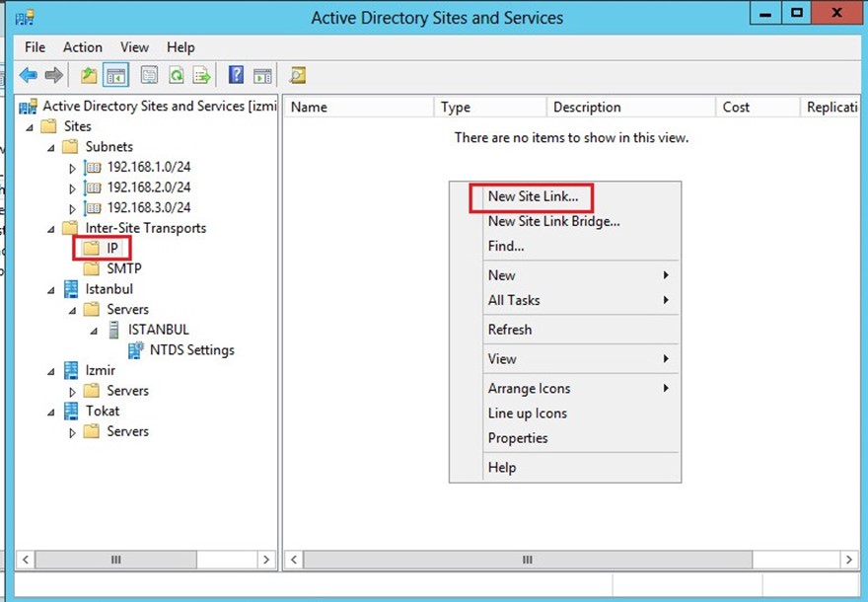Open the Action menu
The width and height of the screenshot is (868, 602).
point(83,47)
